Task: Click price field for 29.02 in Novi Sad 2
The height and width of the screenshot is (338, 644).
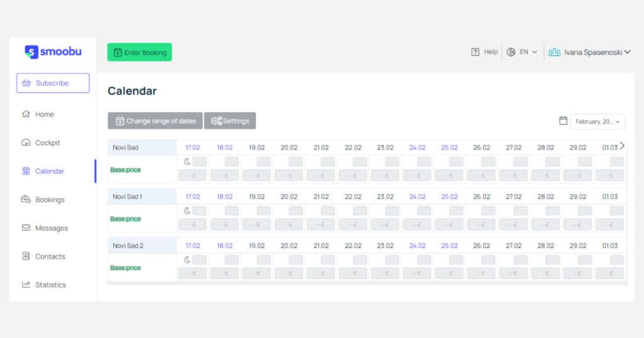Action: pos(578,273)
